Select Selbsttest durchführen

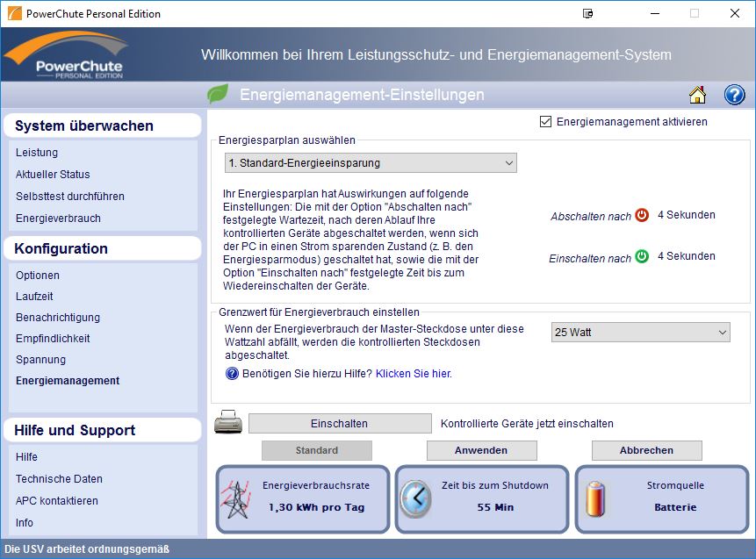pyautogui.click(x=70, y=197)
